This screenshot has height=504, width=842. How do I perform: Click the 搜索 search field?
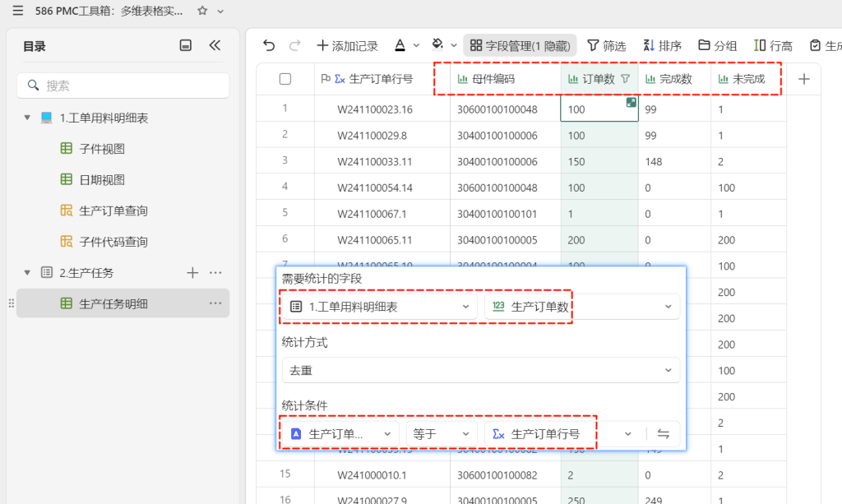[x=123, y=86]
